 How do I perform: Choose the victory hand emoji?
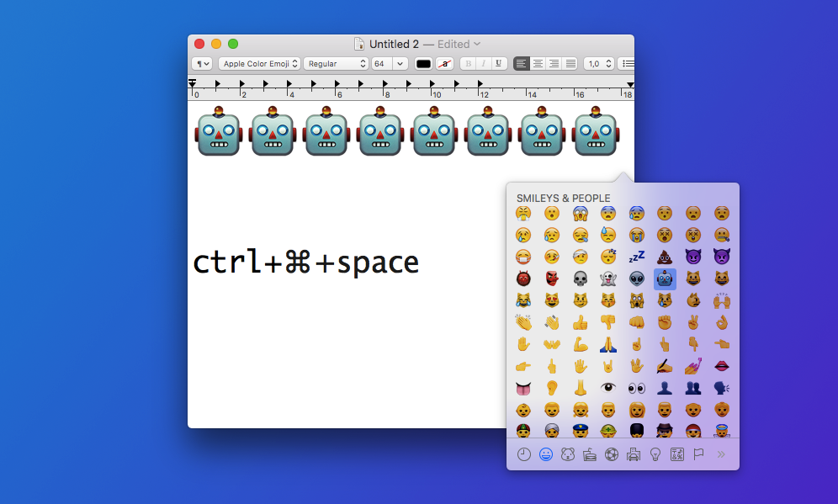693,323
